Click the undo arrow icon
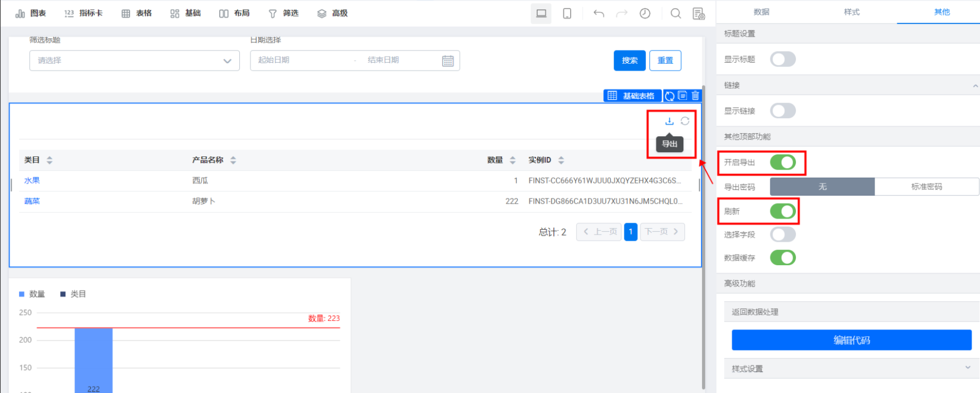Screen dimensions: 980x393 pyautogui.click(x=599, y=14)
